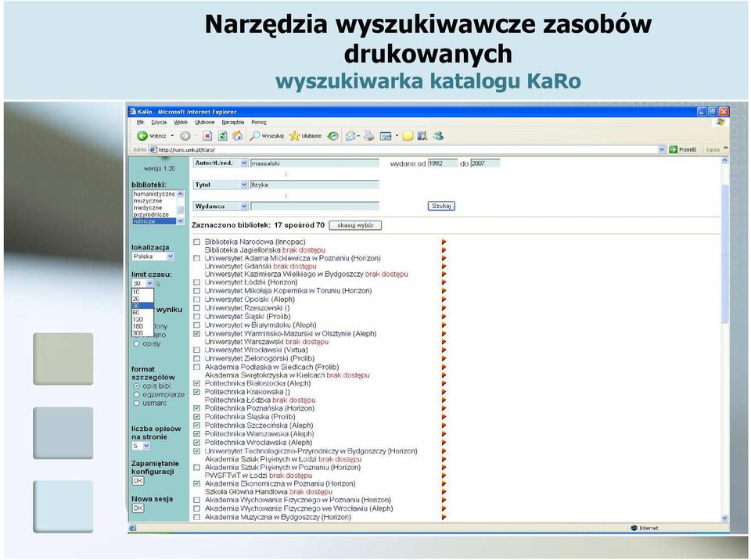This screenshot has width=751, height=560.
Task: Click the History toolbar icon
Action: click(332, 136)
